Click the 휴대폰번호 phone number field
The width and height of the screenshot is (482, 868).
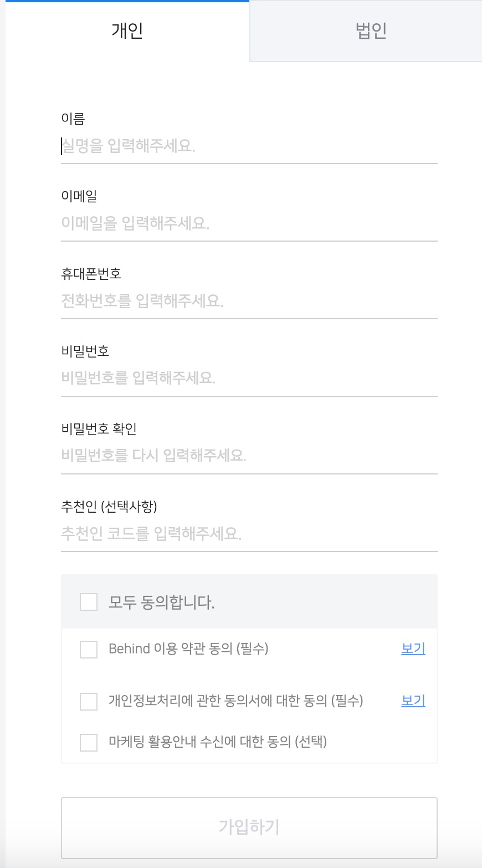click(249, 302)
